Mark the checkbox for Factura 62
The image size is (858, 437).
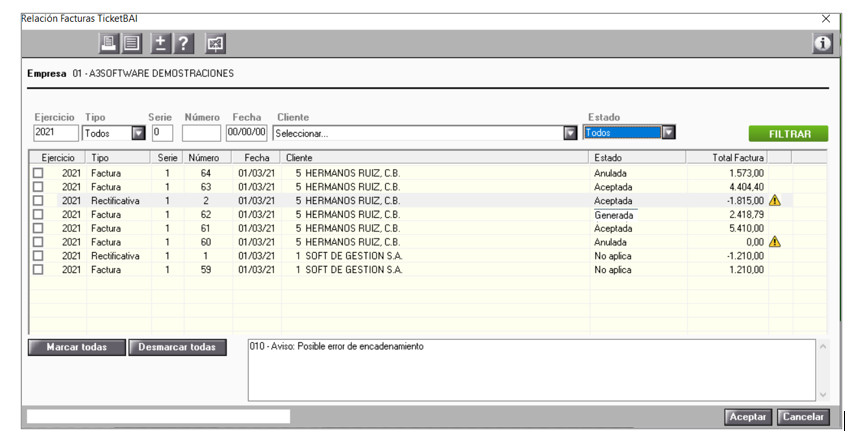[38, 214]
